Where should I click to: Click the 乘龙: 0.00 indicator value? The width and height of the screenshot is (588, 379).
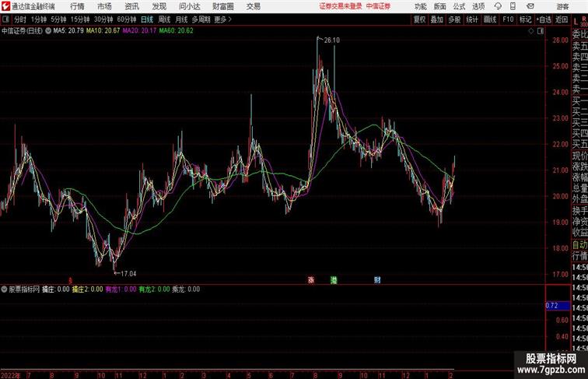186,290
